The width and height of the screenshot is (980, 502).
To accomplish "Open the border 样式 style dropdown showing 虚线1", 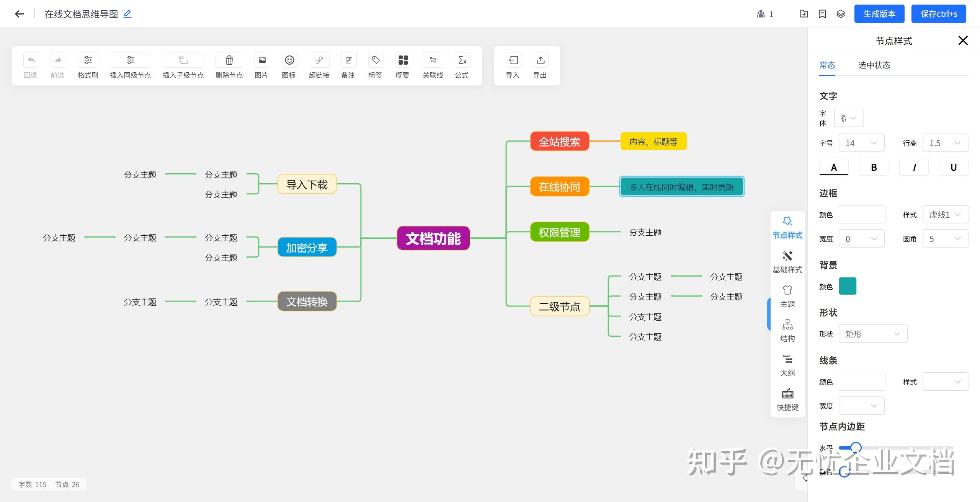I will (945, 214).
